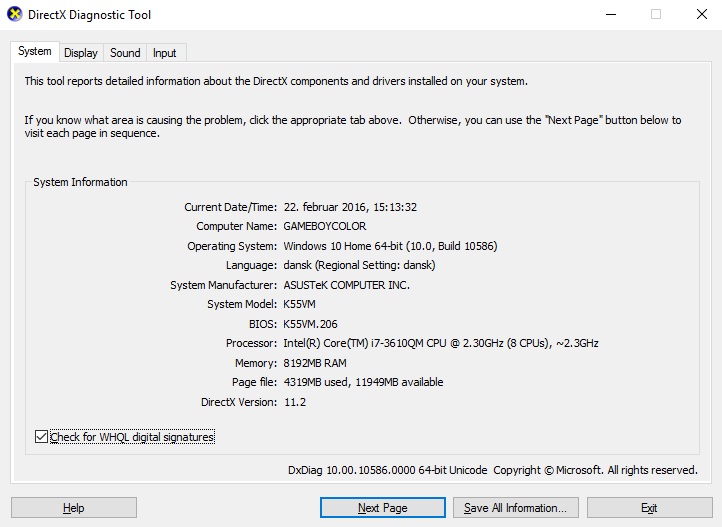Click the DxDiag version copyright text
This screenshot has height=527, width=722.
492,470
